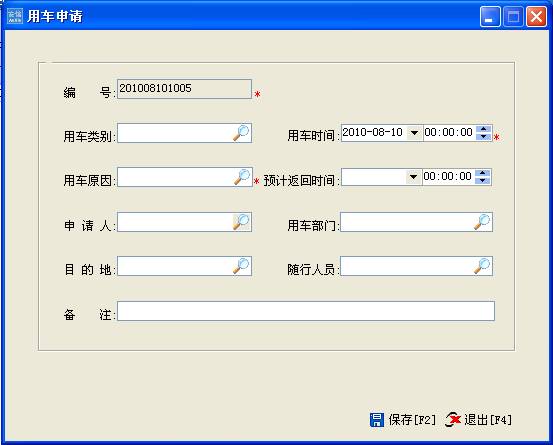This screenshot has height=445, width=553.
Task: Expand the 用车时间 date dropdown
Action: coord(414,133)
